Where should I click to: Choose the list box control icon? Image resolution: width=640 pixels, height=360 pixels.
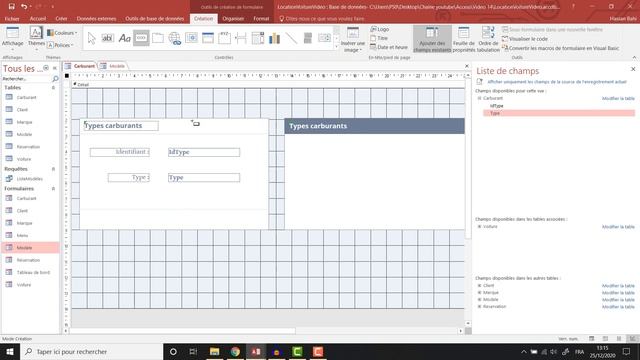pyautogui.click(x=324, y=38)
